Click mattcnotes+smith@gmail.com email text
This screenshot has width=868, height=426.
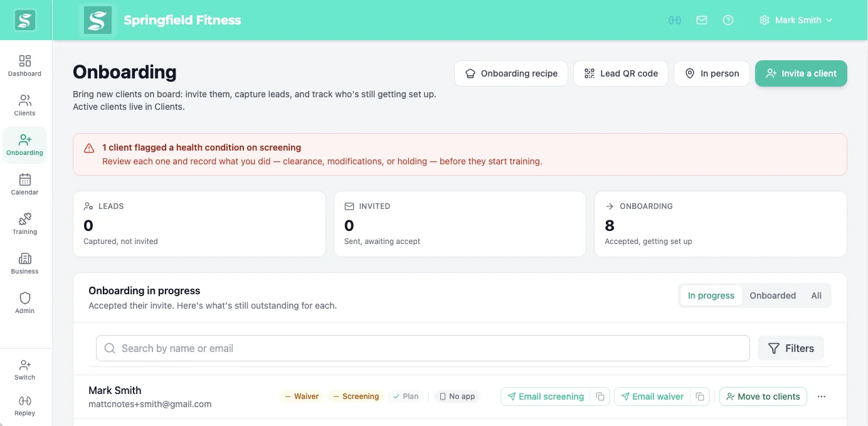(150, 404)
